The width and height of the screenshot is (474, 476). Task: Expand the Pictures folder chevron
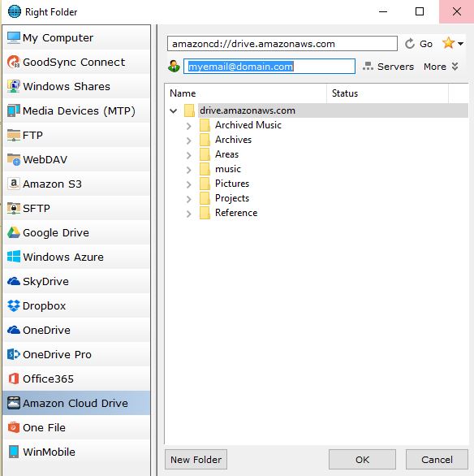coord(188,184)
